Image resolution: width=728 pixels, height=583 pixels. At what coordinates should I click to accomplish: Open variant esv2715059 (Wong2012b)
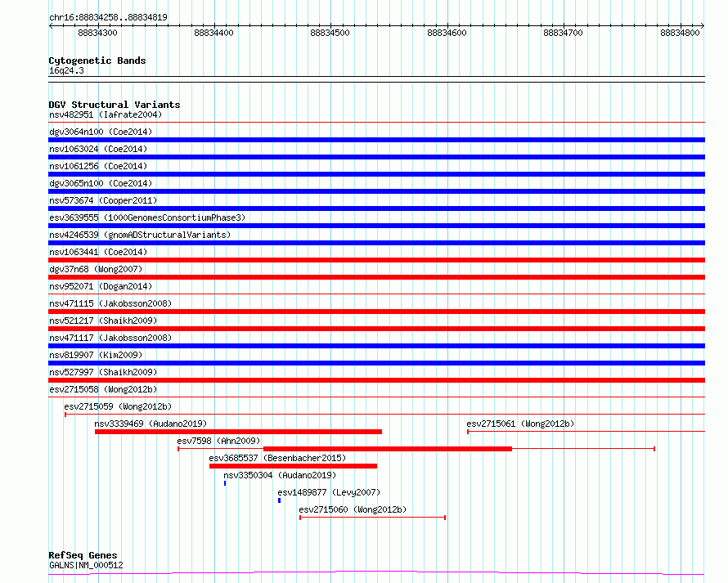(x=118, y=406)
